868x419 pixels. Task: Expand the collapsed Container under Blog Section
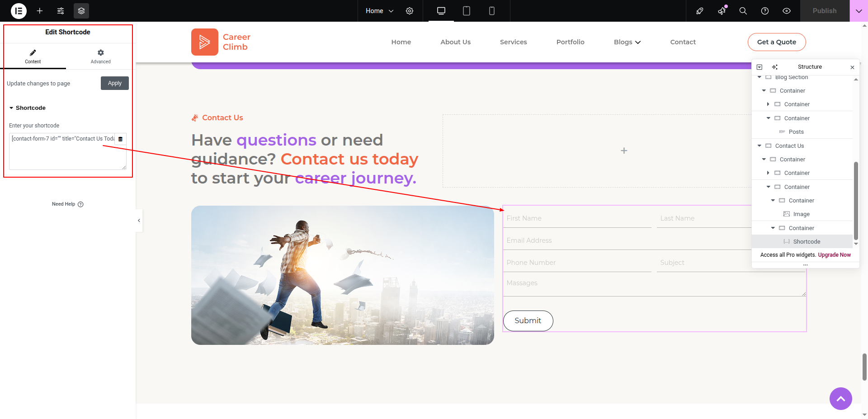tap(769, 104)
